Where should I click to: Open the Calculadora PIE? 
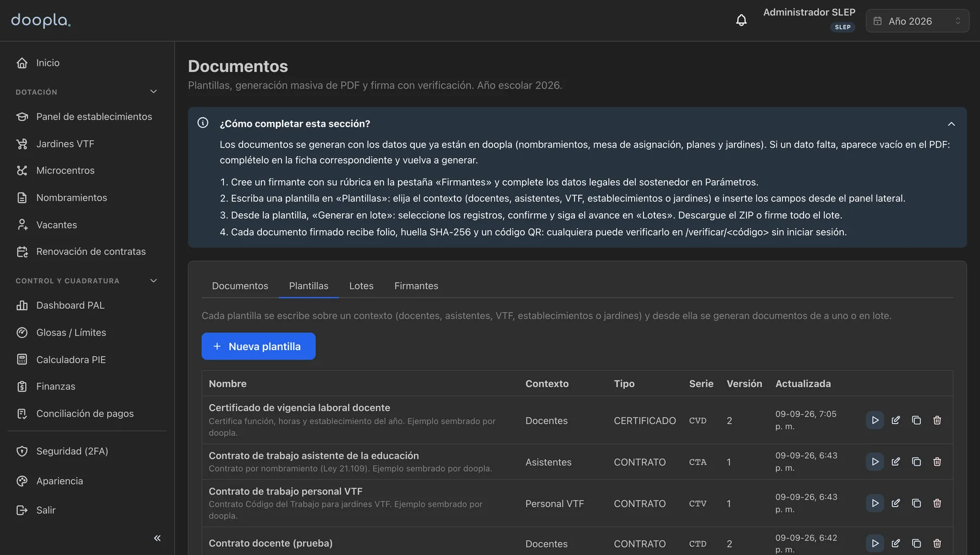coord(87,360)
